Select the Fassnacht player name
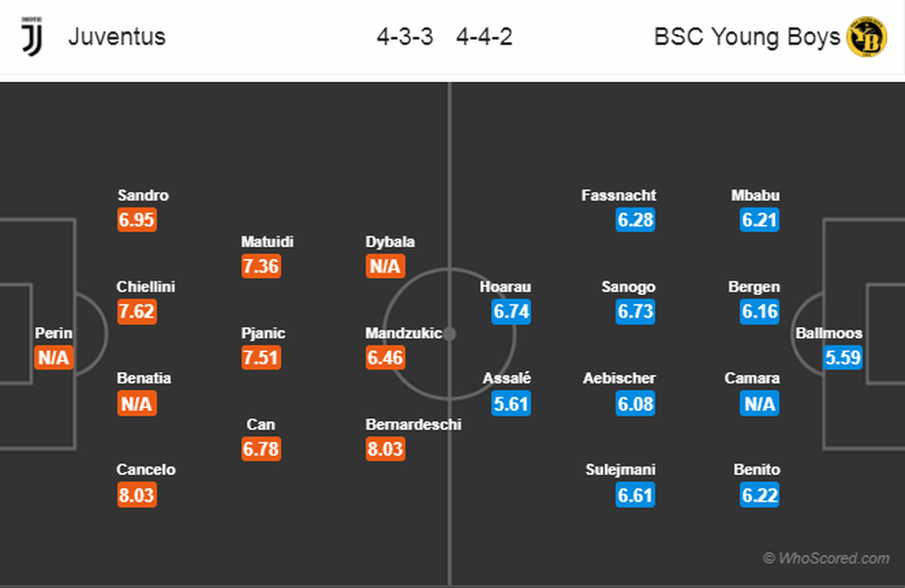 tap(618, 196)
